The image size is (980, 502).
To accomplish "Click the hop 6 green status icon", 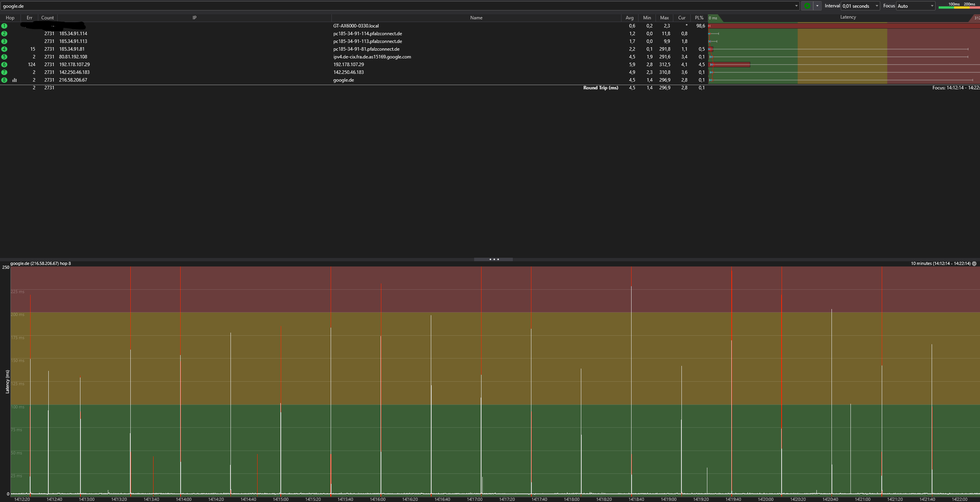I will coord(4,65).
